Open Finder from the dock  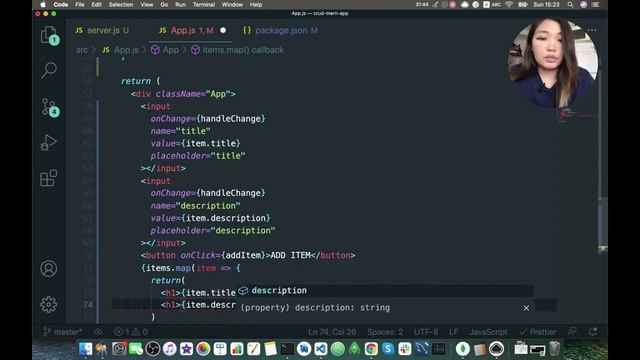[85, 349]
